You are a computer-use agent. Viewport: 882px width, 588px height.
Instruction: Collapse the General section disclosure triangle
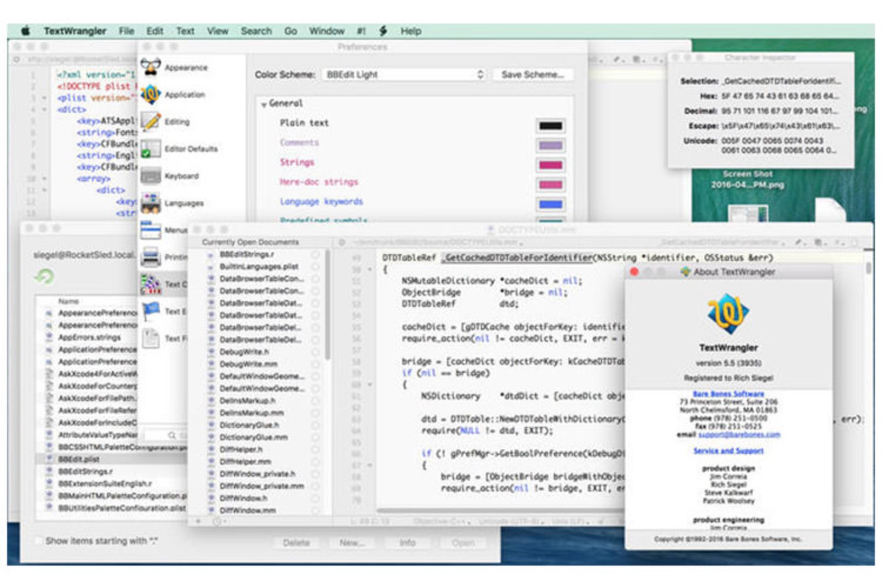[264, 104]
